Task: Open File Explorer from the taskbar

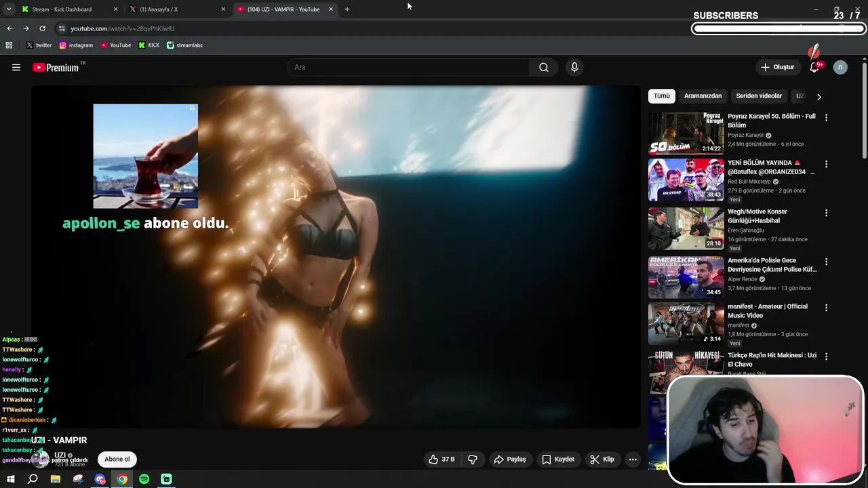Action: 56,479
